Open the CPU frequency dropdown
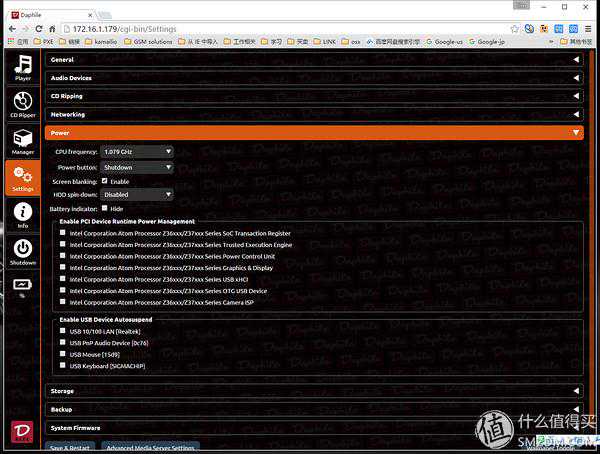 pos(137,152)
